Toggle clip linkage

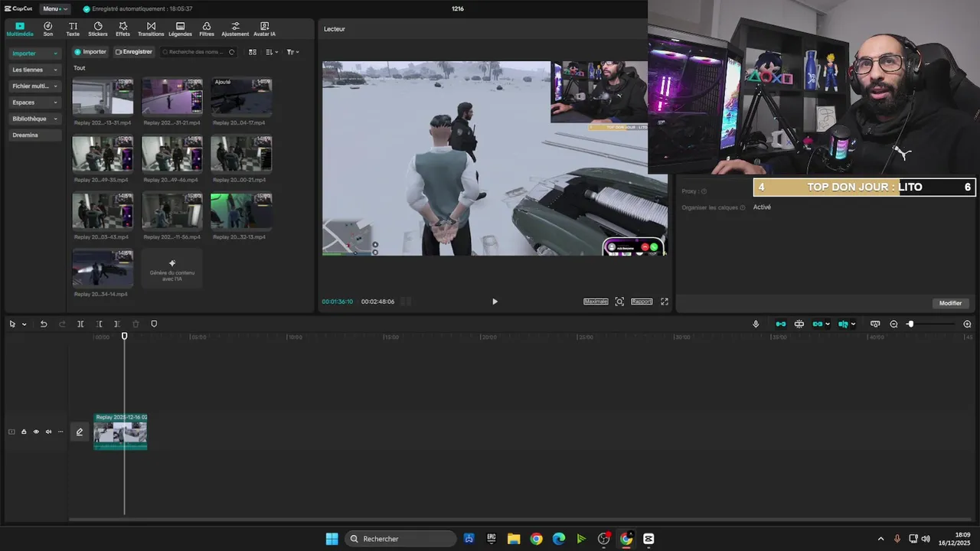coord(818,324)
